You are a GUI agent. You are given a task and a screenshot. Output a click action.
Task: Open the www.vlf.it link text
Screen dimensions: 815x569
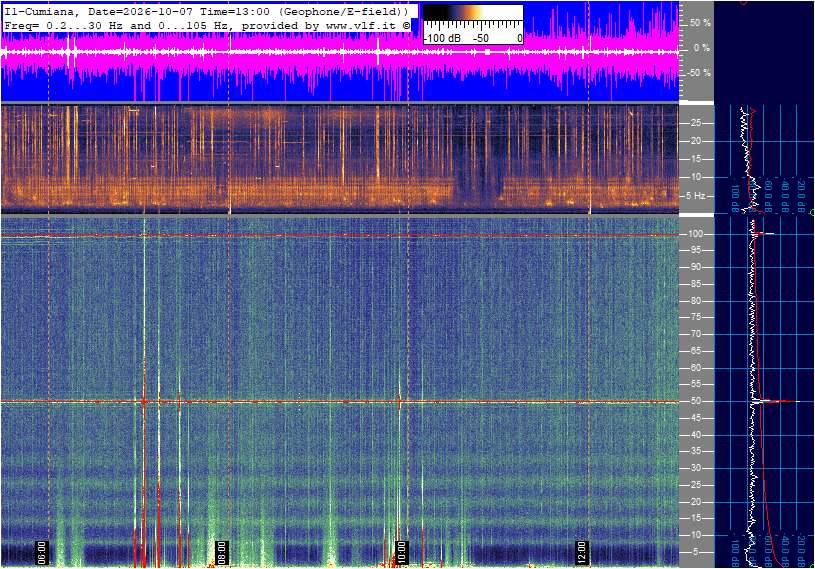pyautogui.click(x=363, y=25)
